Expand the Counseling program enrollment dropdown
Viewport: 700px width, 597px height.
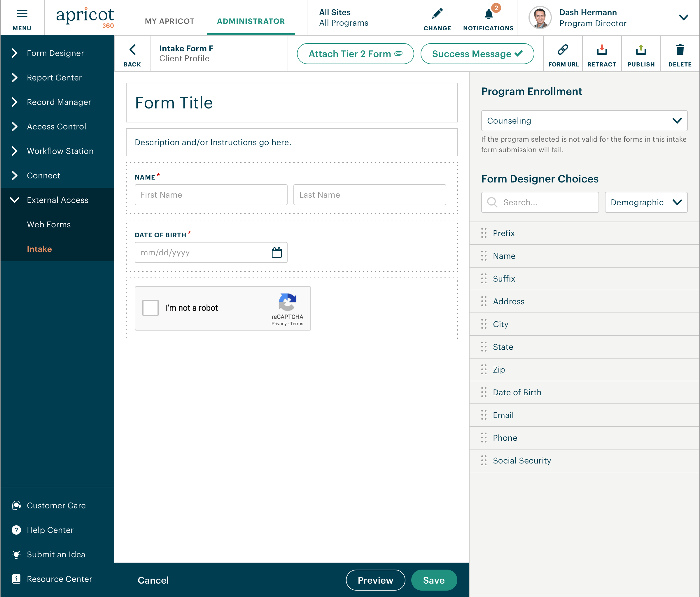[677, 120]
